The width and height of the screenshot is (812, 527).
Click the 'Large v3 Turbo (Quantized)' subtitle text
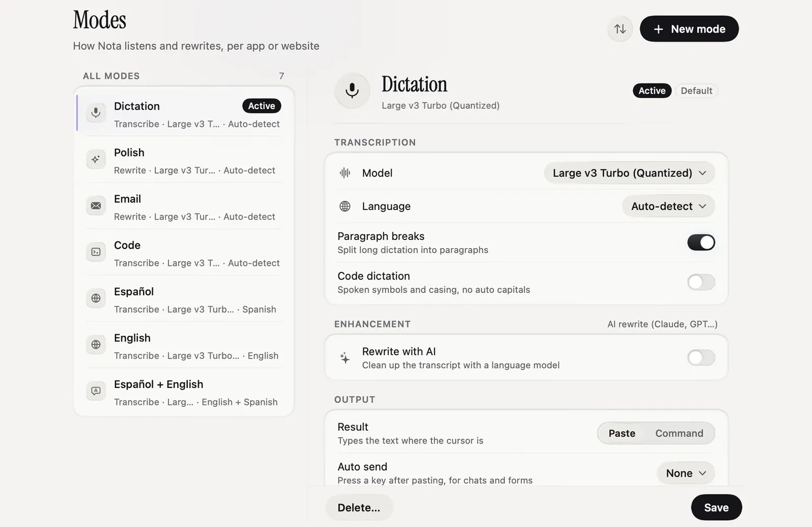tap(441, 106)
